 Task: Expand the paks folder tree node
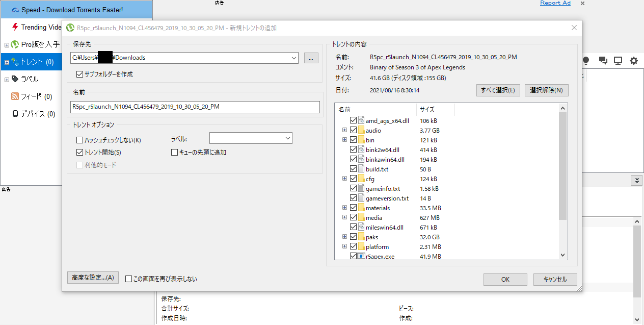[345, 237]
